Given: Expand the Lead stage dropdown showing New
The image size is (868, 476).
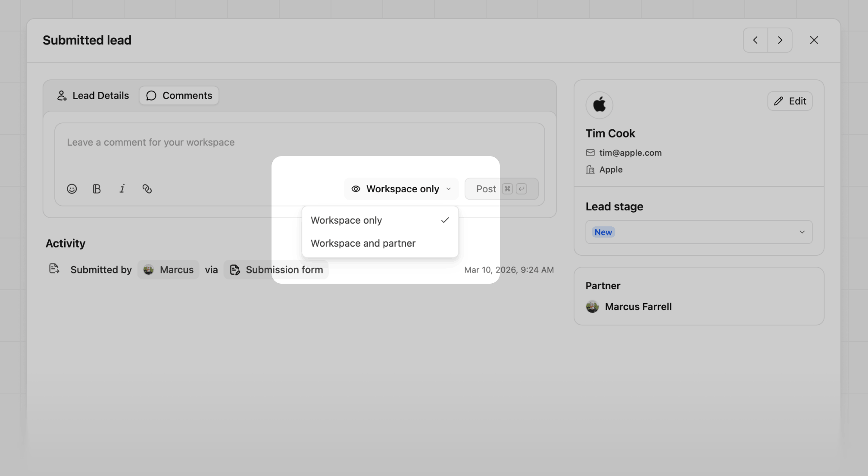Looking at the screenshot, I should click(x=699, y=232).
